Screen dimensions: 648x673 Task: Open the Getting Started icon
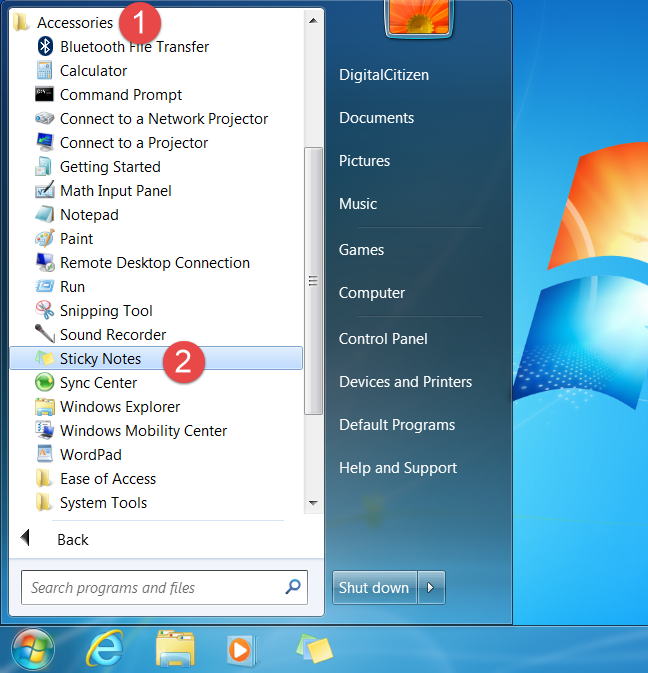pyautogui.click(x=44, y=166)
